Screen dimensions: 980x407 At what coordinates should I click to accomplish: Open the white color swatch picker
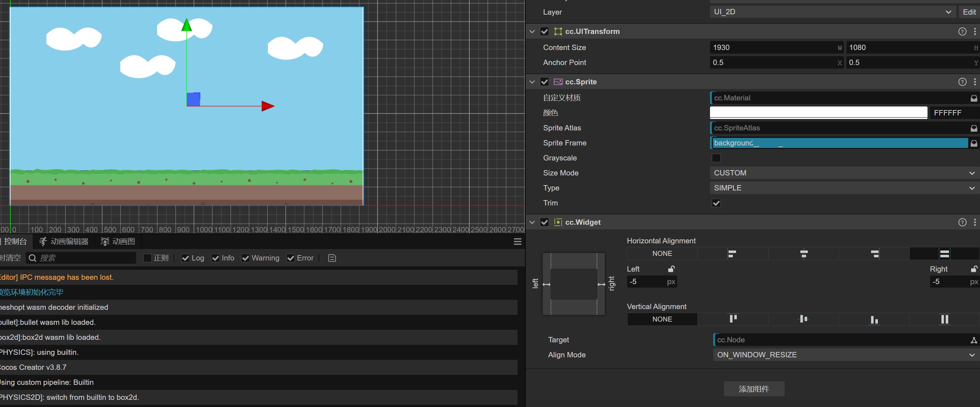pos(818,113)
